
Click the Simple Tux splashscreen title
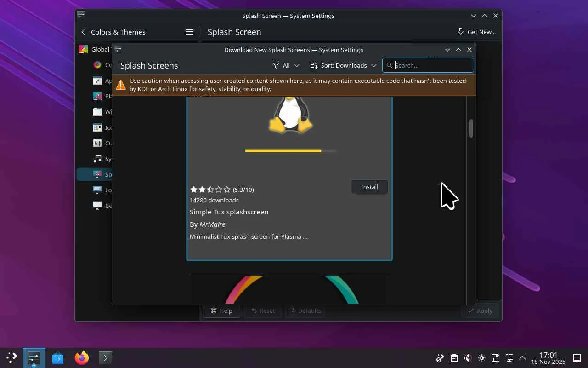pyautogui.click(x=229, y=212)
